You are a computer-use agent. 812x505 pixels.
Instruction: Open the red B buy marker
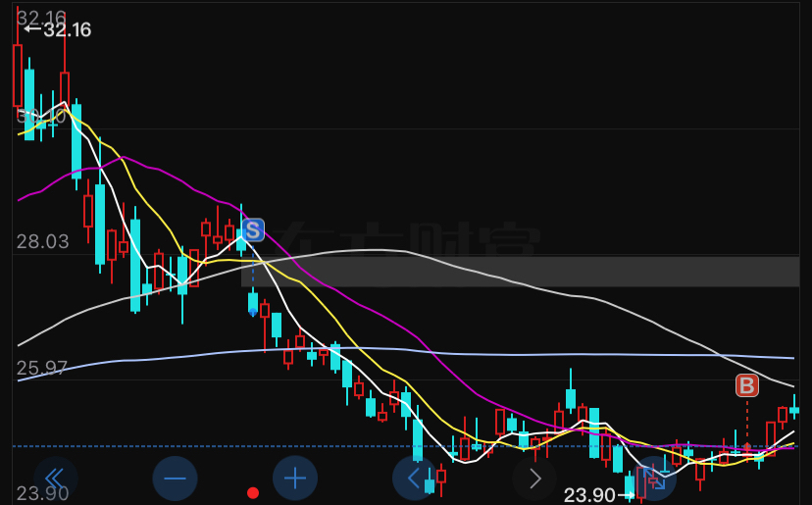tap(746, 386)
